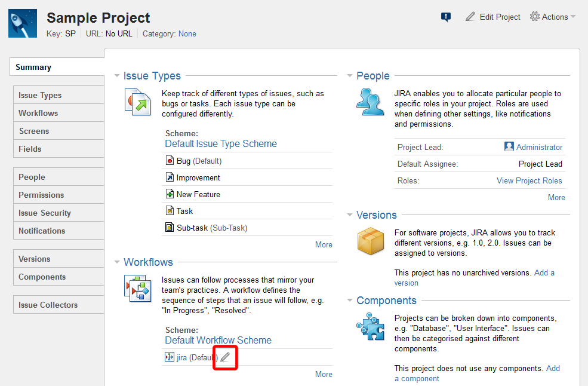Collapse the Issue Types section
588x386 pixels.
(x=117, y=76)
